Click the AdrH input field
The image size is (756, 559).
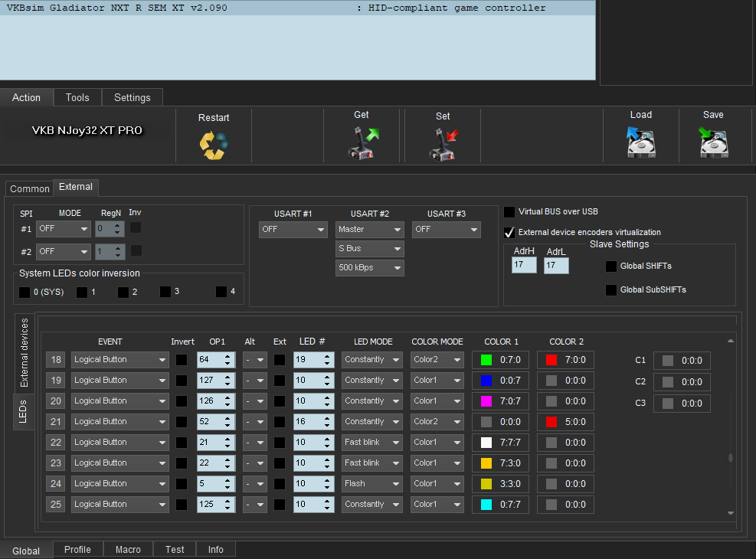[x=524, y=266]
